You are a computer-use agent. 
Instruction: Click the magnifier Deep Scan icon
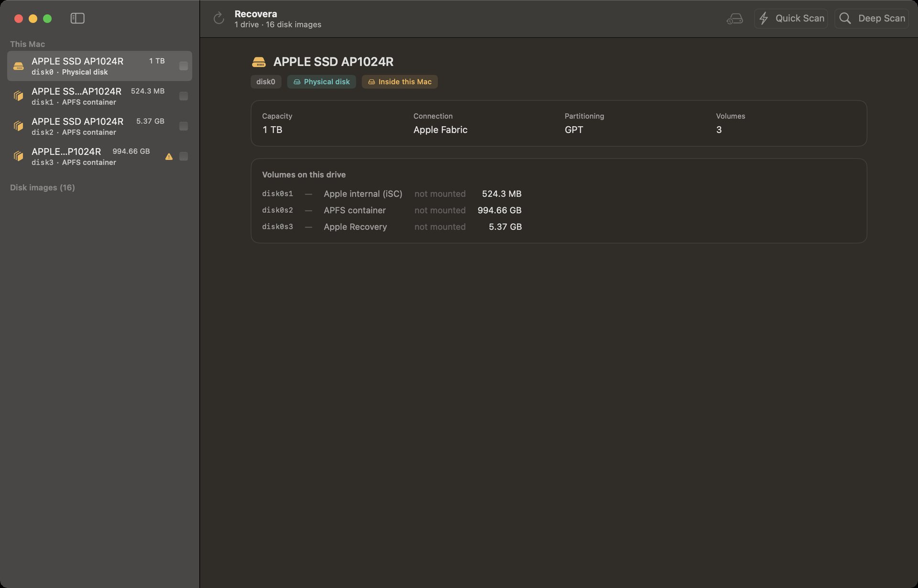[x=845, y=18]
